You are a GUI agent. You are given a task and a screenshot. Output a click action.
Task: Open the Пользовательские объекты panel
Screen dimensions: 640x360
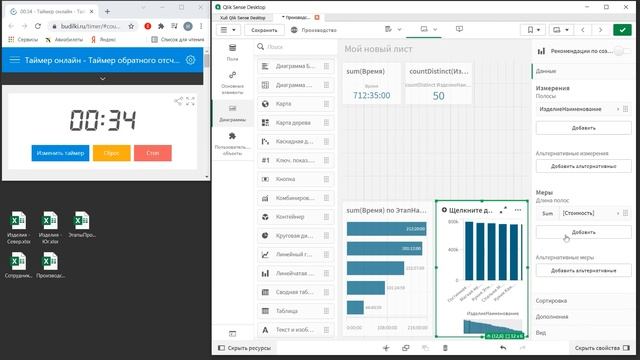(x=232, y=144)
